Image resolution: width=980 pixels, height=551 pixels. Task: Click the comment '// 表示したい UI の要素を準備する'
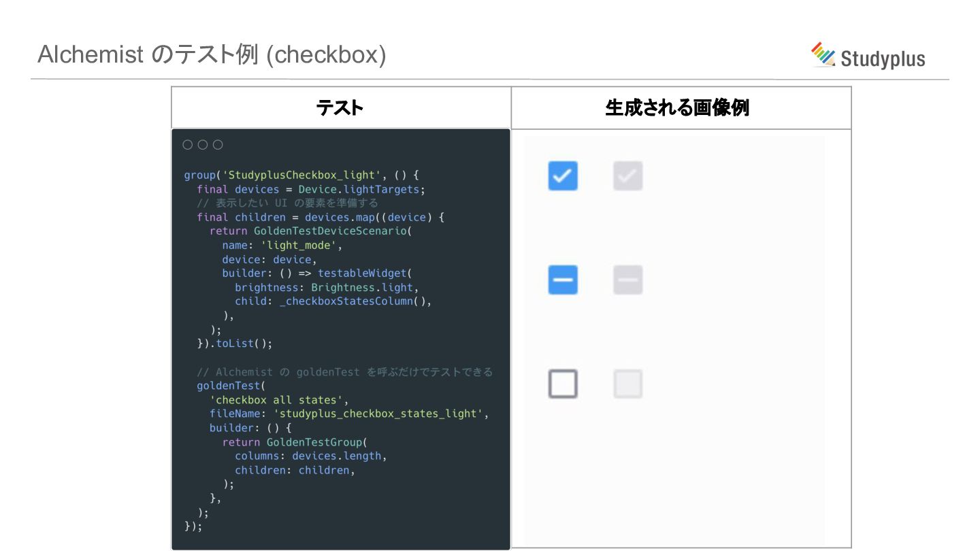coord(287,203)
